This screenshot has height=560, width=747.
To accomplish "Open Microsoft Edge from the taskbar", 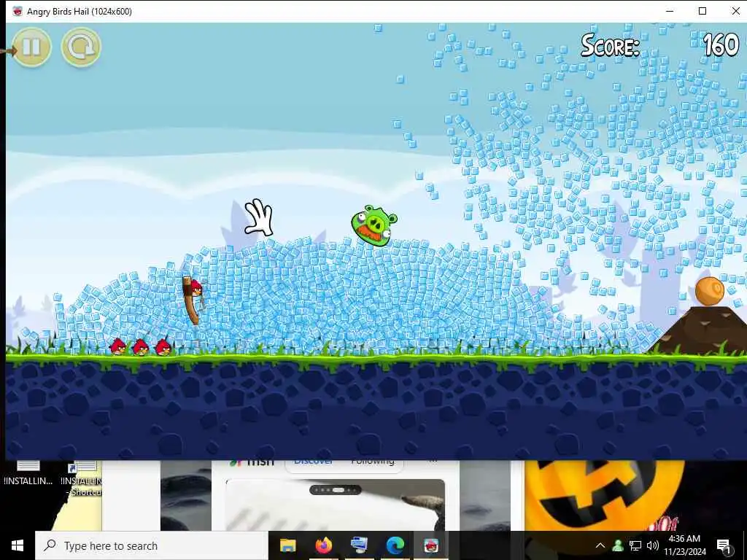I will coord(395,545).
